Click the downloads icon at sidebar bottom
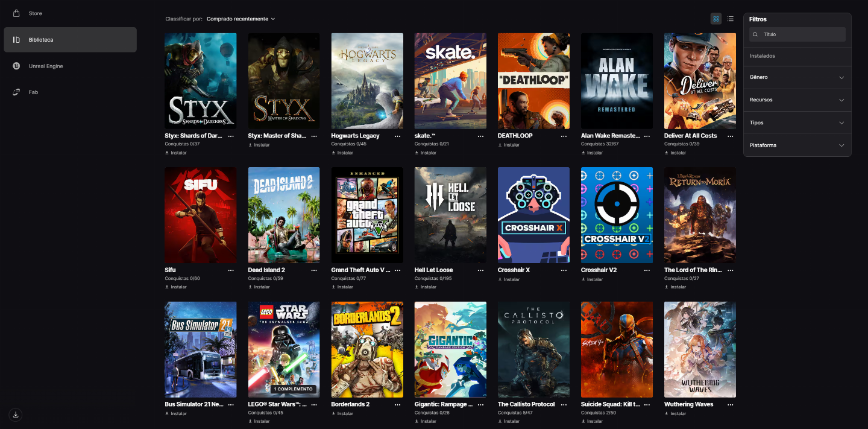868x429 pixels. [16, 415]
